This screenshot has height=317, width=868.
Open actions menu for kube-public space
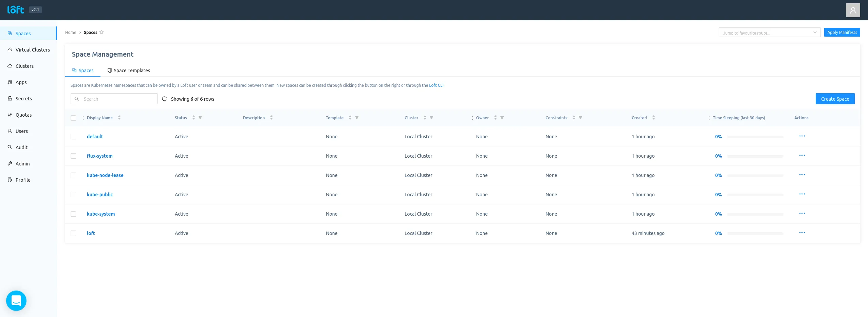pyautogui.click(x=802, y=194)
